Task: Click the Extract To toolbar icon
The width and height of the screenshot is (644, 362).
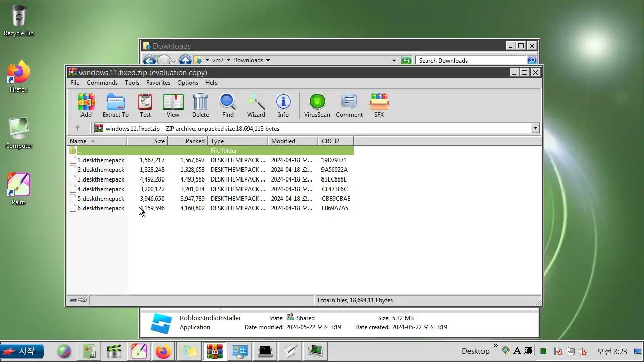Action: click(116, 106)
